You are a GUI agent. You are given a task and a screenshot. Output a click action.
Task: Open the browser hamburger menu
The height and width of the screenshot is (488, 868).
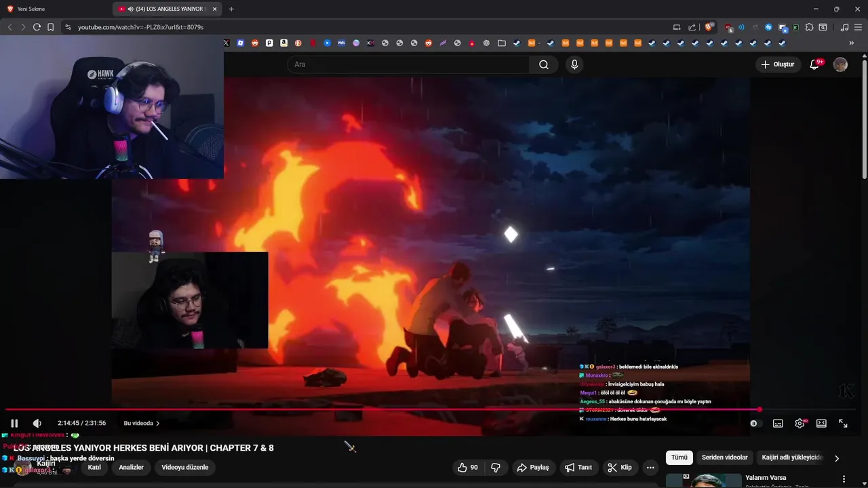(858, 27)
